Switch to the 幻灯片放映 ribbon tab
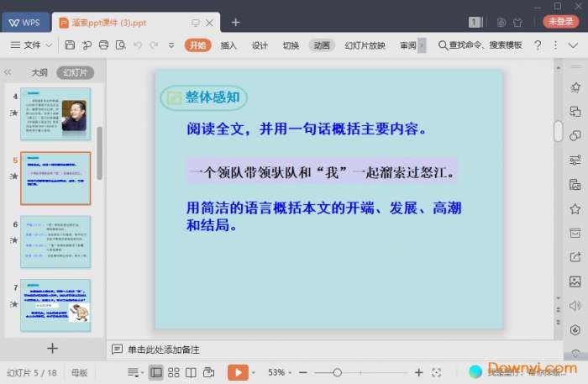Viewport: 588px width, 384px height. point(365,45)
